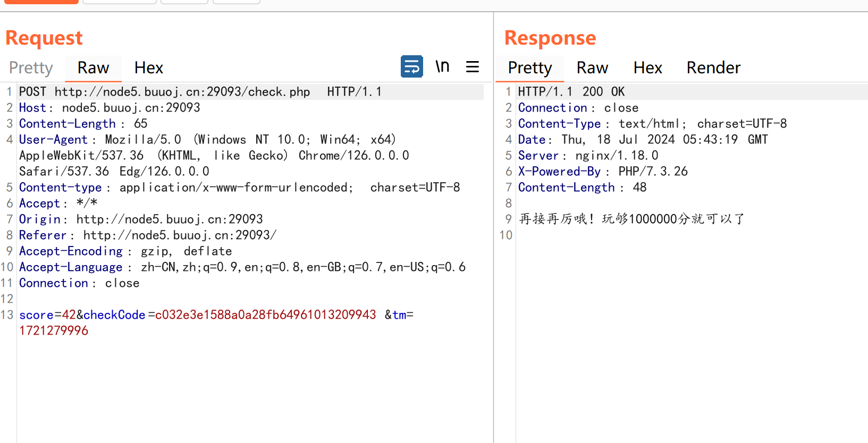868x443 pixels.
Task: Click the X-Powered-By PHP header
Action: (603, 172)
